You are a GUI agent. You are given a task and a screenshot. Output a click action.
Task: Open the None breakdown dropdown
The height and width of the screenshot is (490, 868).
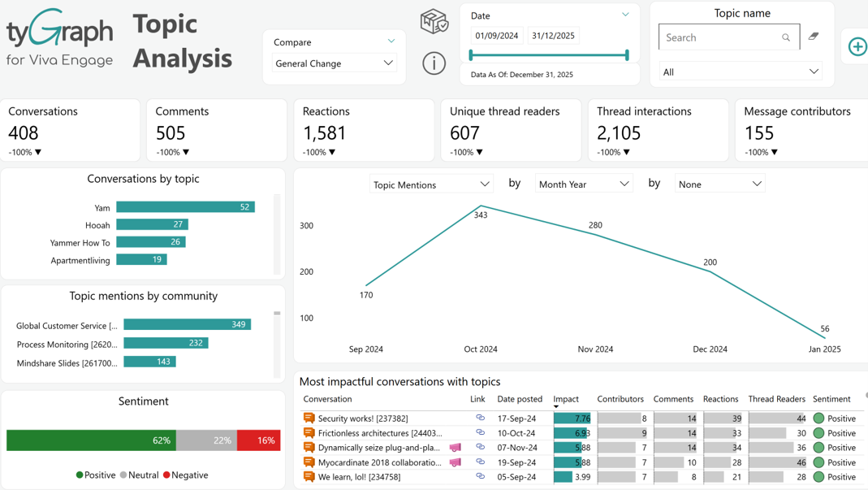click(x=719, y=184)
